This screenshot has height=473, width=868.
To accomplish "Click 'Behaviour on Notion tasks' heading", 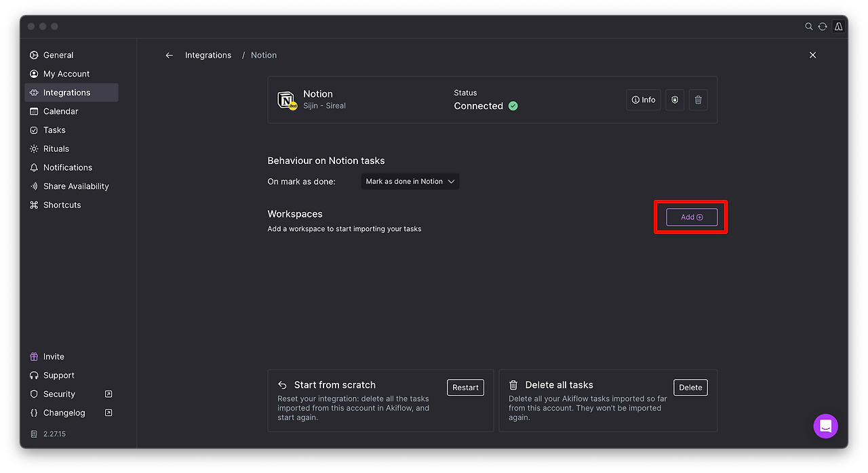I will (326, 161).
